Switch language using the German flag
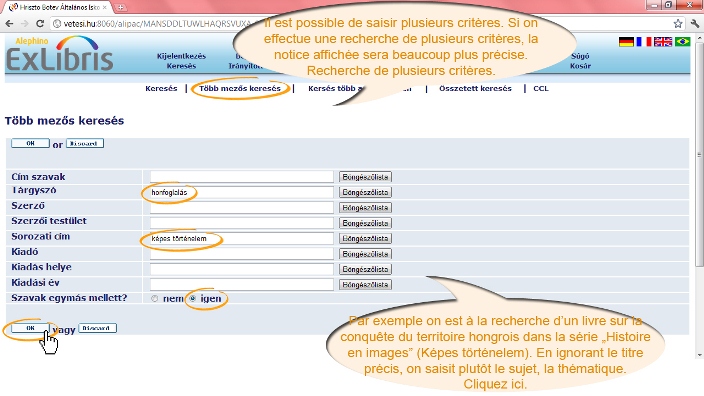 pos(626,42)
